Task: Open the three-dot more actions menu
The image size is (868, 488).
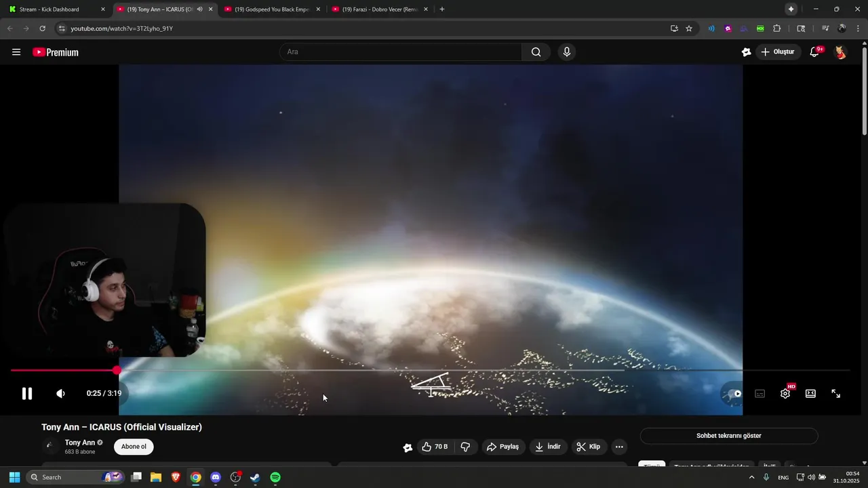Action: 619,447
